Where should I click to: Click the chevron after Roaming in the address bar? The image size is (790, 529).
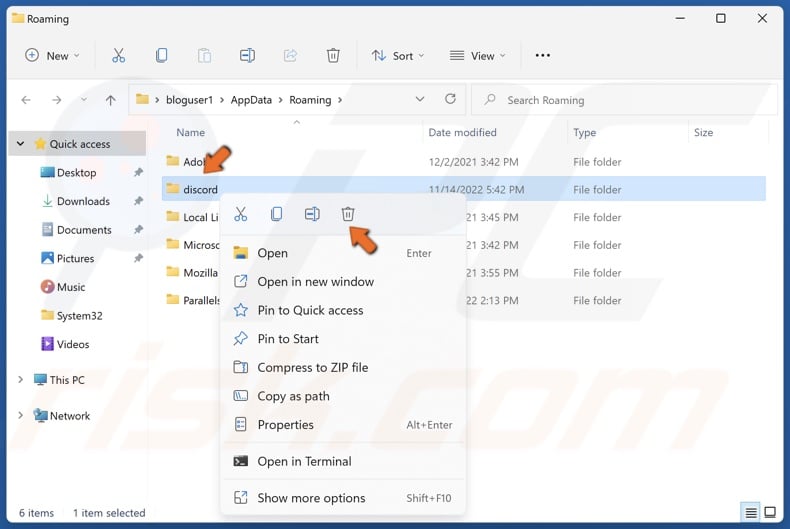(340, 100)
